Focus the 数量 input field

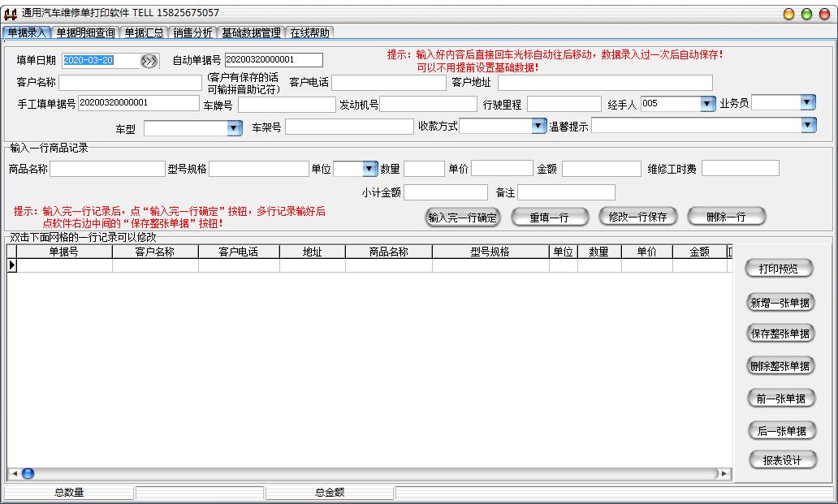click(x=424, y=169)
